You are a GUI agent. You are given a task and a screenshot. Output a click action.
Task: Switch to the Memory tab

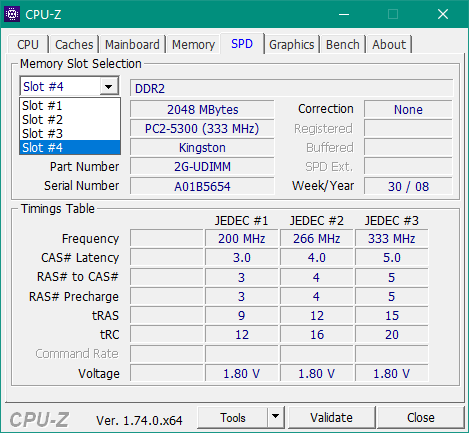[193, 44]
